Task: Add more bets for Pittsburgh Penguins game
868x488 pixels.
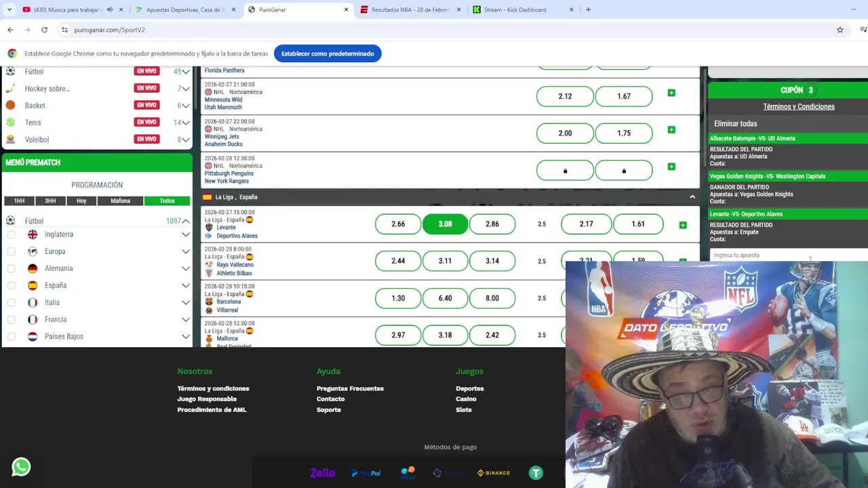Action: tap(671, 167)
